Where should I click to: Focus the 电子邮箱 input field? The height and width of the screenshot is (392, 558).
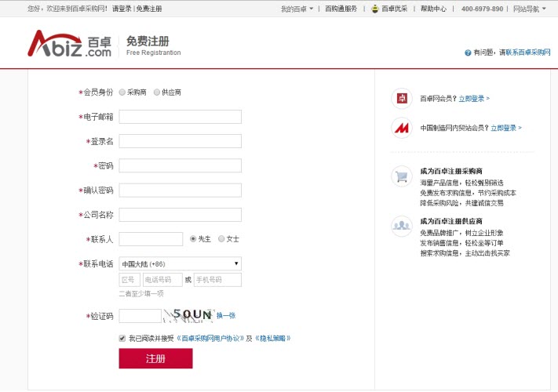point(180,117)
